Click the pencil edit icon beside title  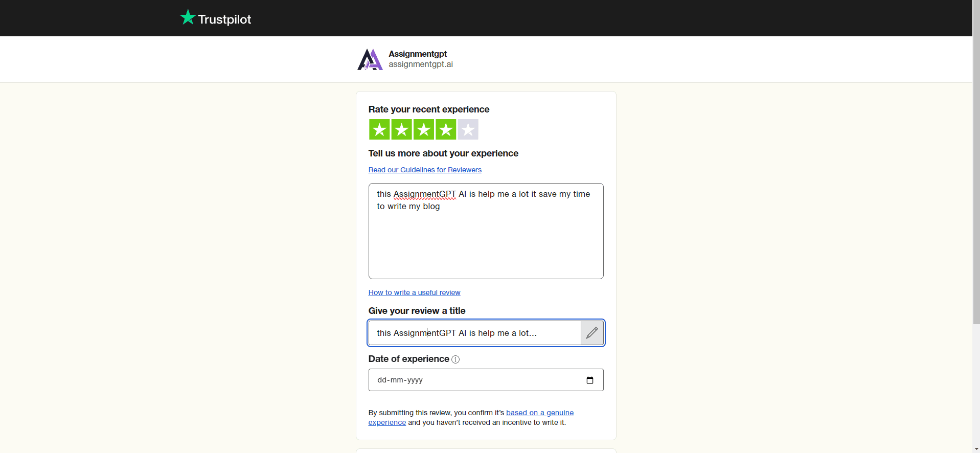coord(592,333)
